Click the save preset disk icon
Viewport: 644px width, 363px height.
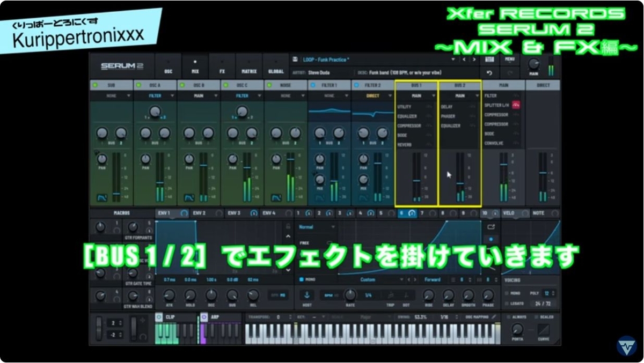tap(296, 60)
